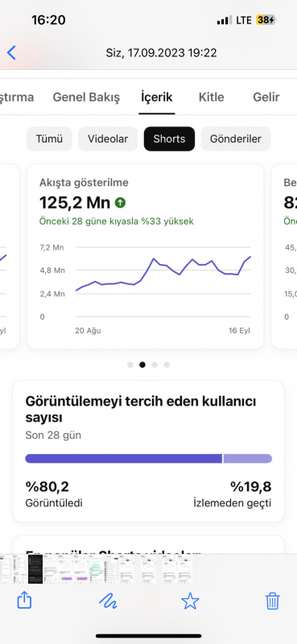Tap the cellular signal bars icon

point(225,19)
